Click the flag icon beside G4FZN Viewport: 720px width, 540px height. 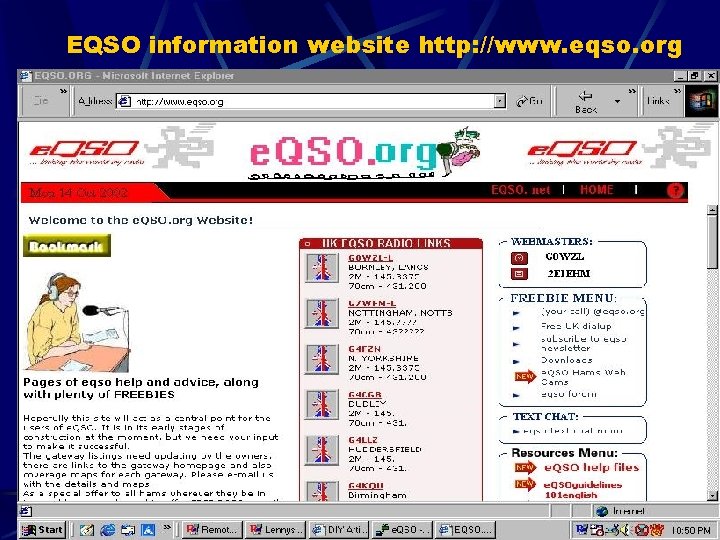[321, 359]
